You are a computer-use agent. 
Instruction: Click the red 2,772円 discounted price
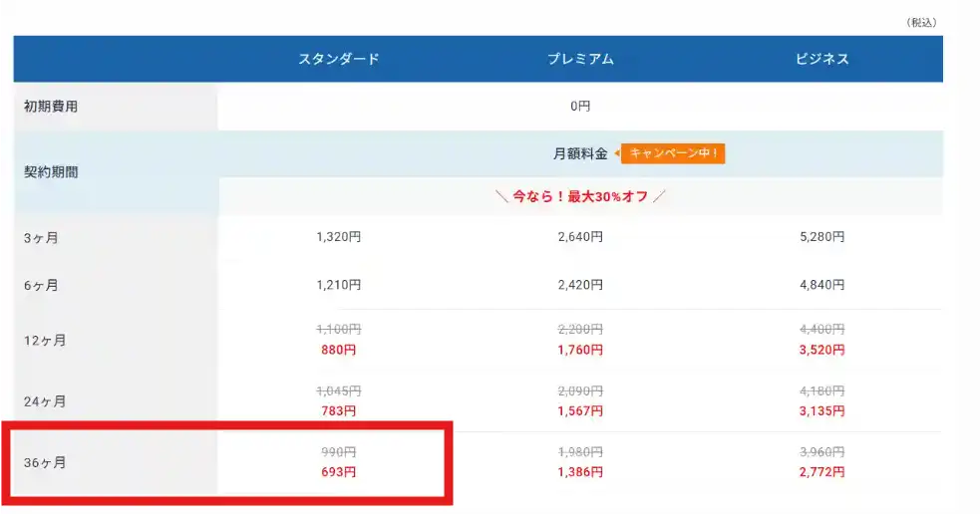coord(821,472)
